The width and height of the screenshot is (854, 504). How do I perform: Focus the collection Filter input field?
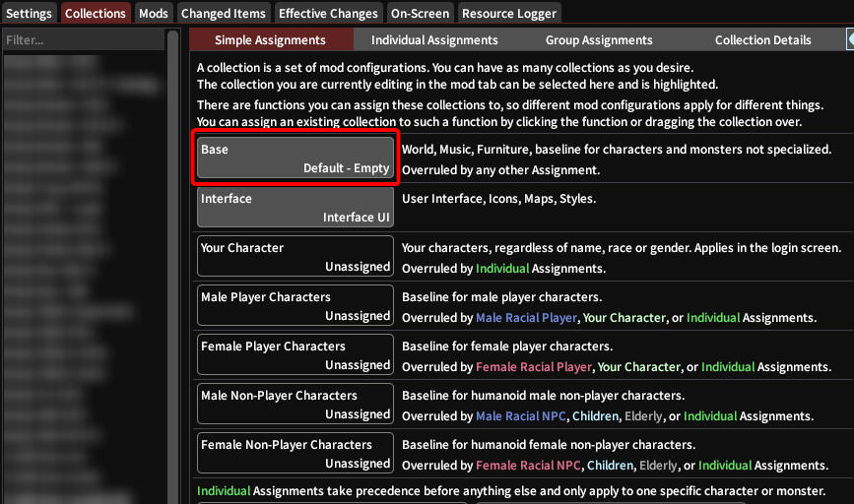82,40
